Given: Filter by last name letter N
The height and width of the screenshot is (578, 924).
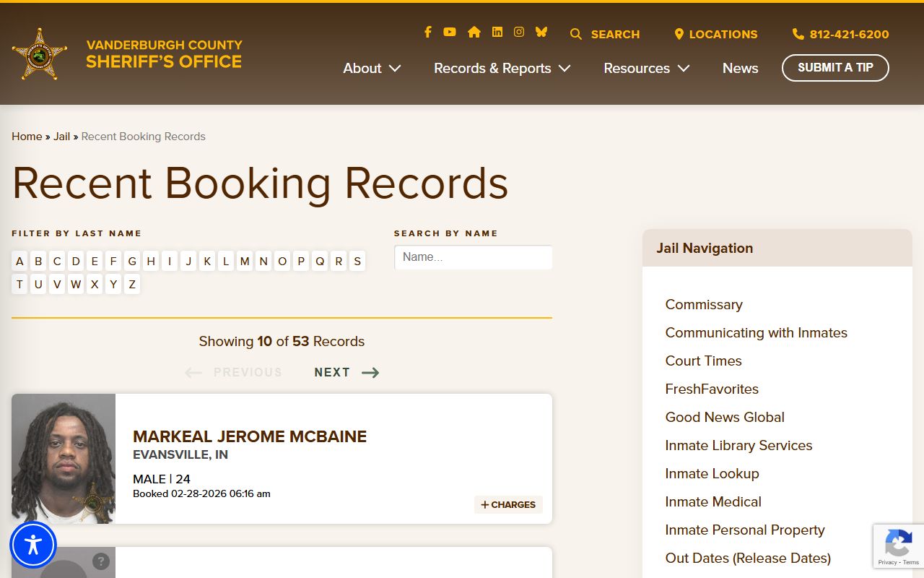Looking at the screenshot, I should (x=263, y=262).
